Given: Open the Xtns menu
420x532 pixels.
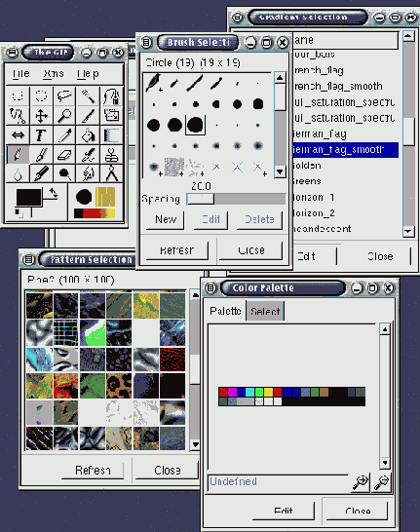Looking at the screenshot, I should (x=54, y=74).
